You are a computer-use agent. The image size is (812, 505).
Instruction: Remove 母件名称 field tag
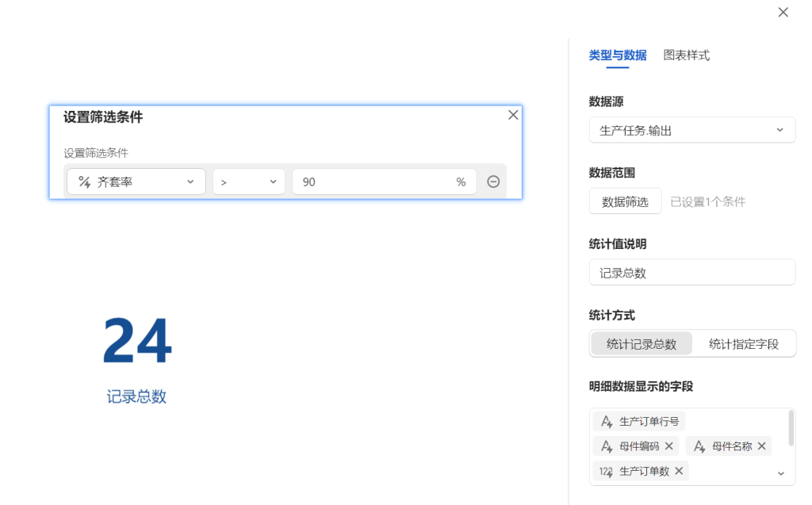(761, 446)
